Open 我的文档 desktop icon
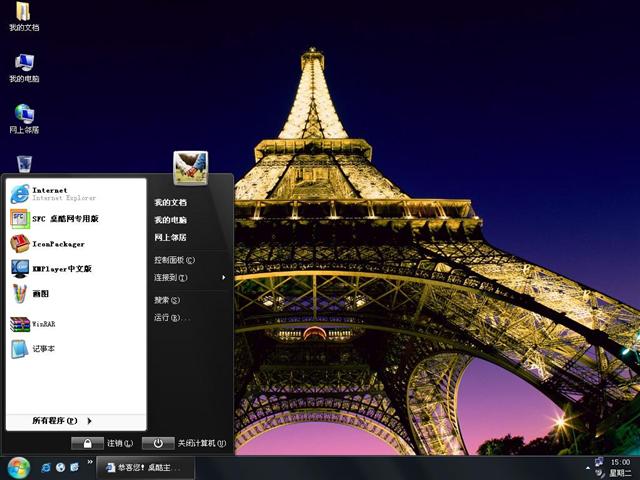 (x=24, y=17)
